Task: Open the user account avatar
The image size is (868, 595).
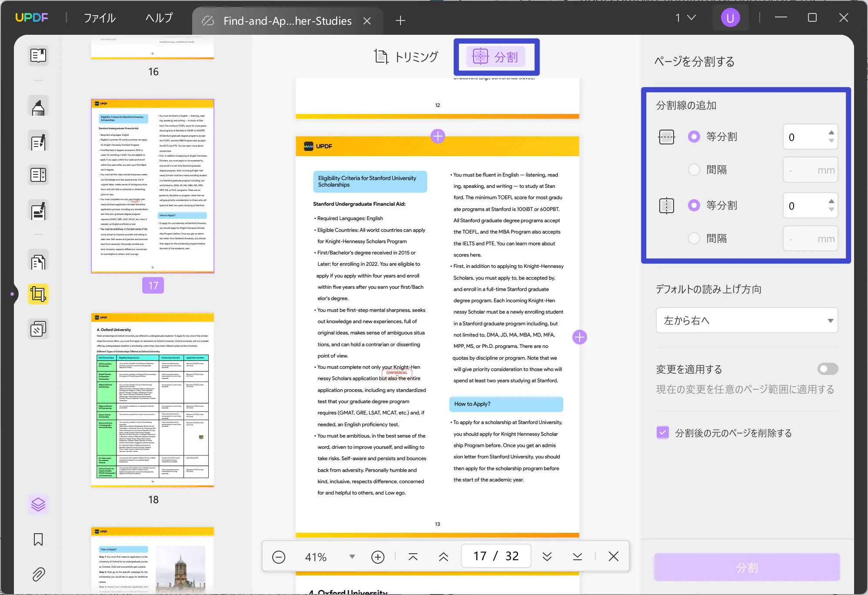Action: click(730, 18)
